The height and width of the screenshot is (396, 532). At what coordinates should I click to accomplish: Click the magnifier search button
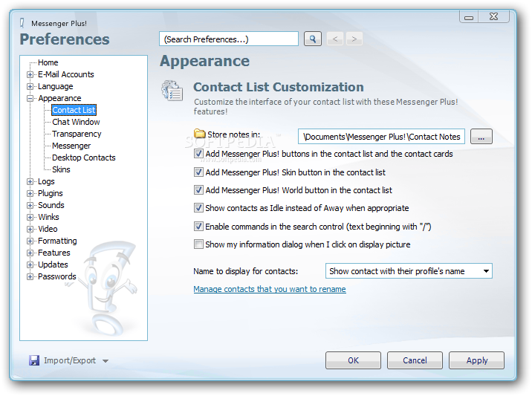313,39
